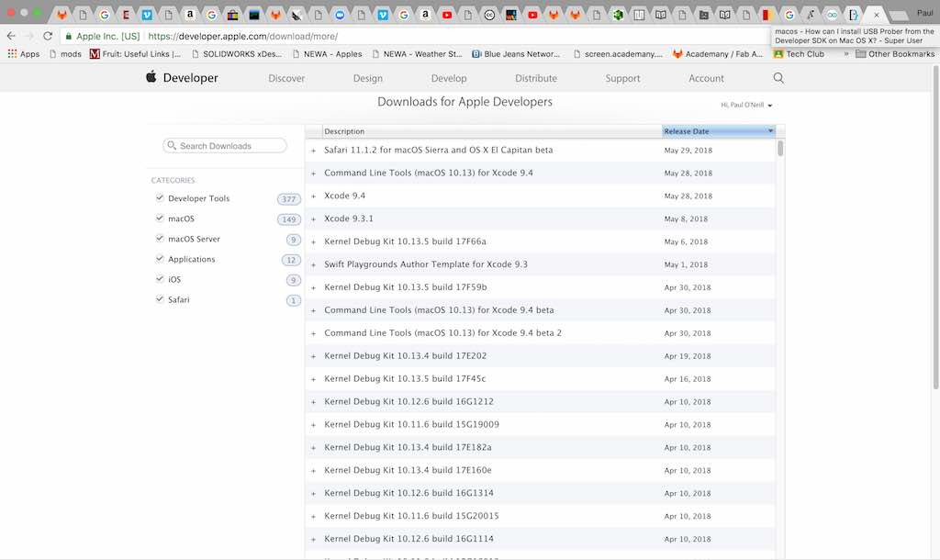
Task: Expand Kernel Debug Kit 10.13.5 build 17F66a
Action: [313, 241]
